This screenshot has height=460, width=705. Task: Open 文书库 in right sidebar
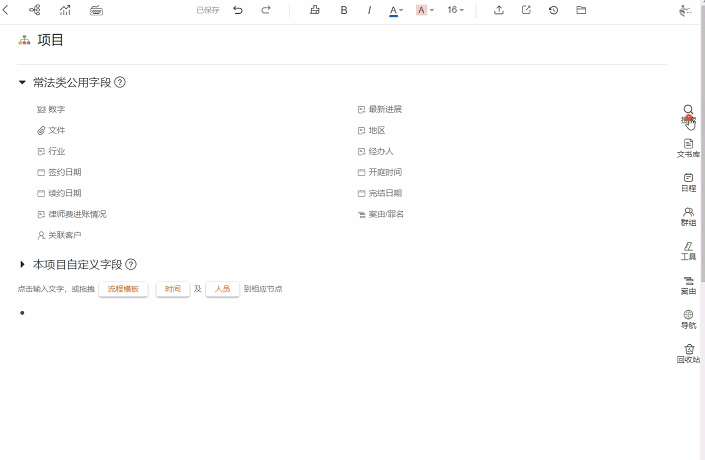pos(688,149)
